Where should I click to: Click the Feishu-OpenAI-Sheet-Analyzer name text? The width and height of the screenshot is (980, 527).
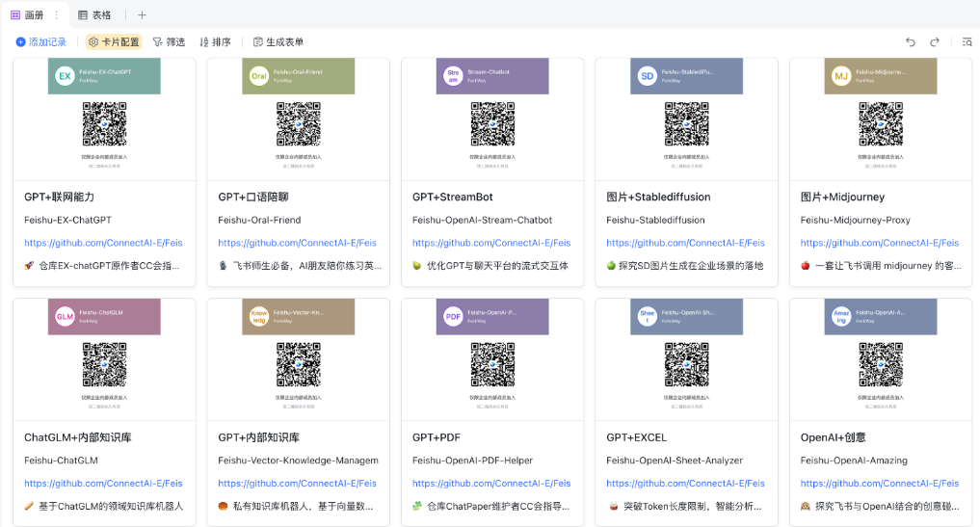pyautogui.click(x=675, y=461)
